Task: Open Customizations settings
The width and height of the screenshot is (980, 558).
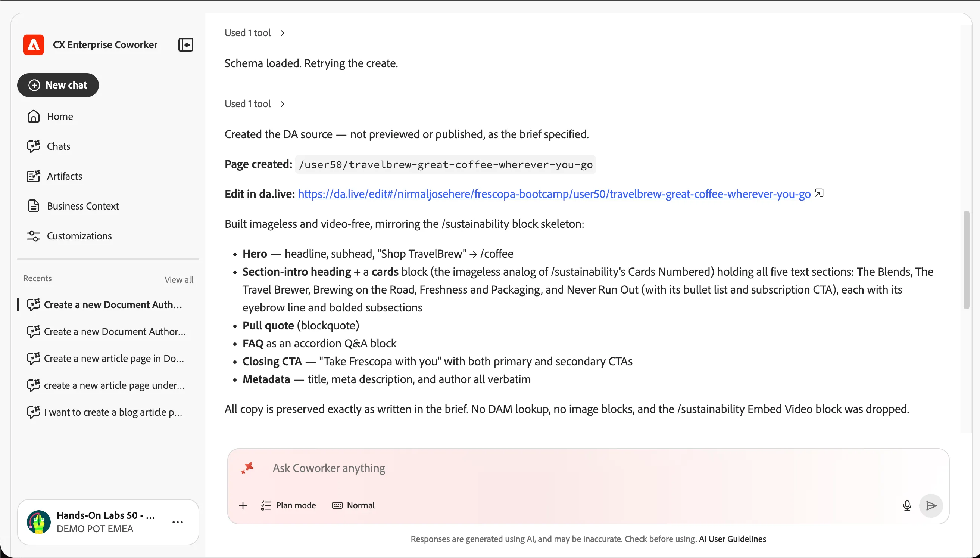Action: tap(79, 236)
